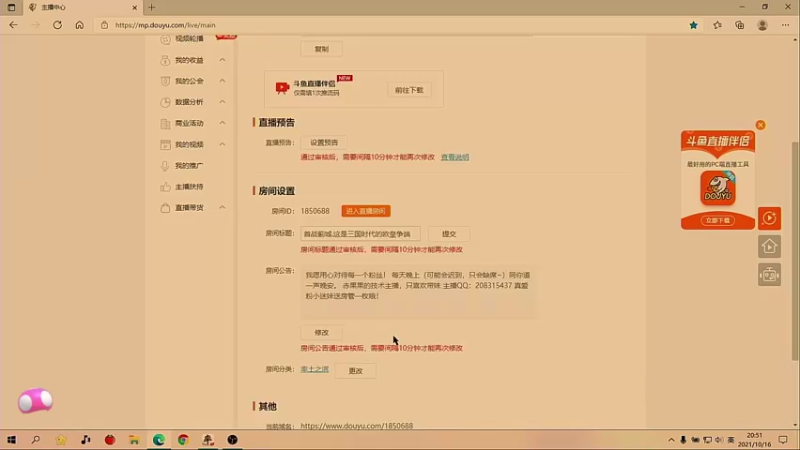Collapse the 我的公会 section chevron
This screenshot has height=450, width=800.
222,81
